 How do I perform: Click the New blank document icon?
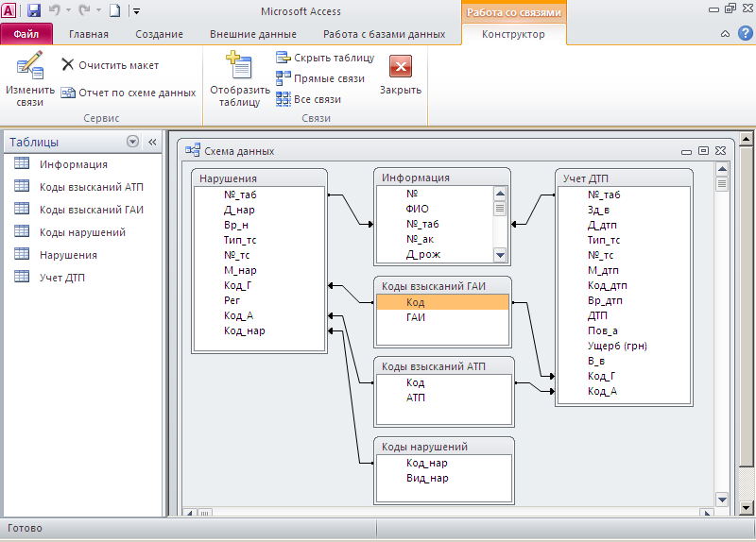point(114,10)
